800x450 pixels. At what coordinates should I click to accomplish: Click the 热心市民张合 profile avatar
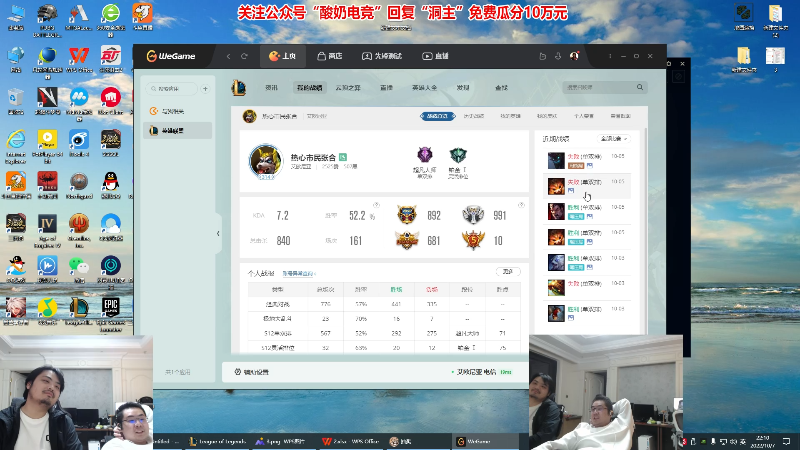tap(265, 162)
